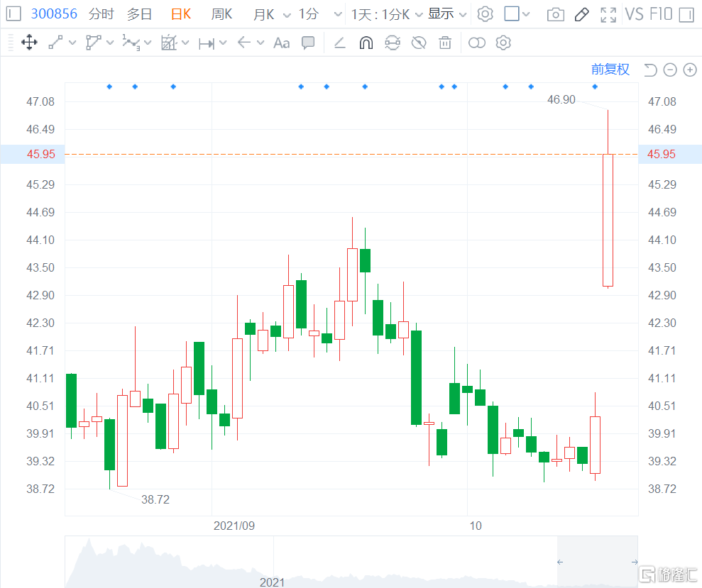702x588 pixels.
Task: Enter fullscreen chart mode
Action: coord(608,15)
